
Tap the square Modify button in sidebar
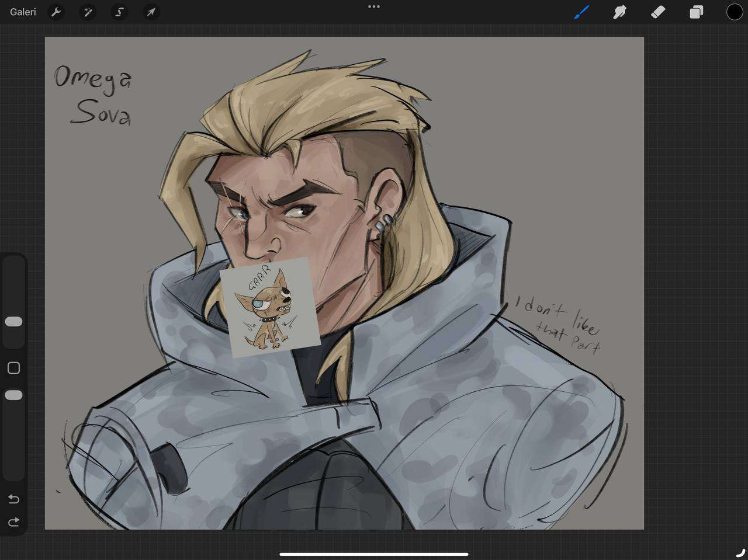pos(13,368)
